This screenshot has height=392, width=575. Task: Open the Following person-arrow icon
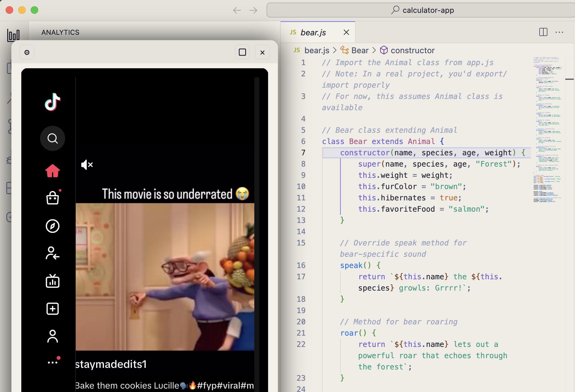tap(53, 254)
